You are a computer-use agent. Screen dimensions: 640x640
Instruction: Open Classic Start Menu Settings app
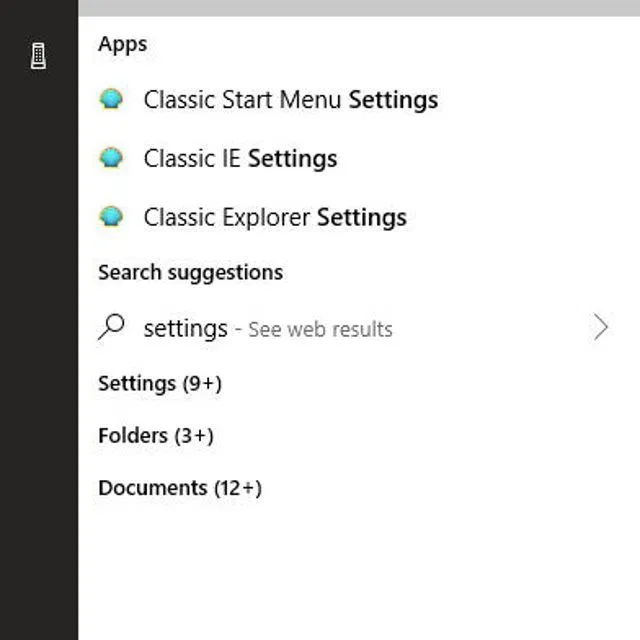pos(290,100)
